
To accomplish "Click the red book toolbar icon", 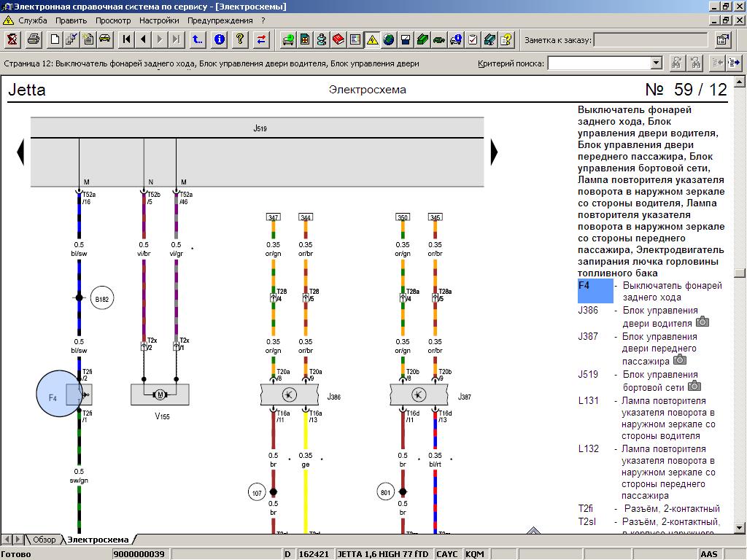I will (338, 39).
